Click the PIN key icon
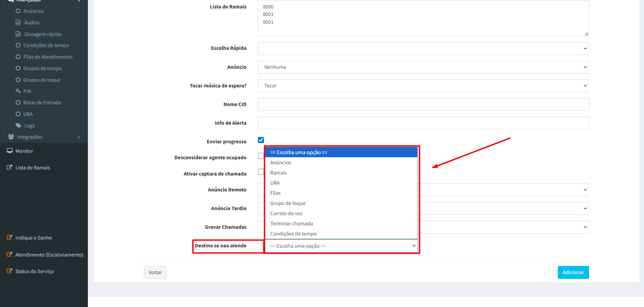 (x=18, y=91)
